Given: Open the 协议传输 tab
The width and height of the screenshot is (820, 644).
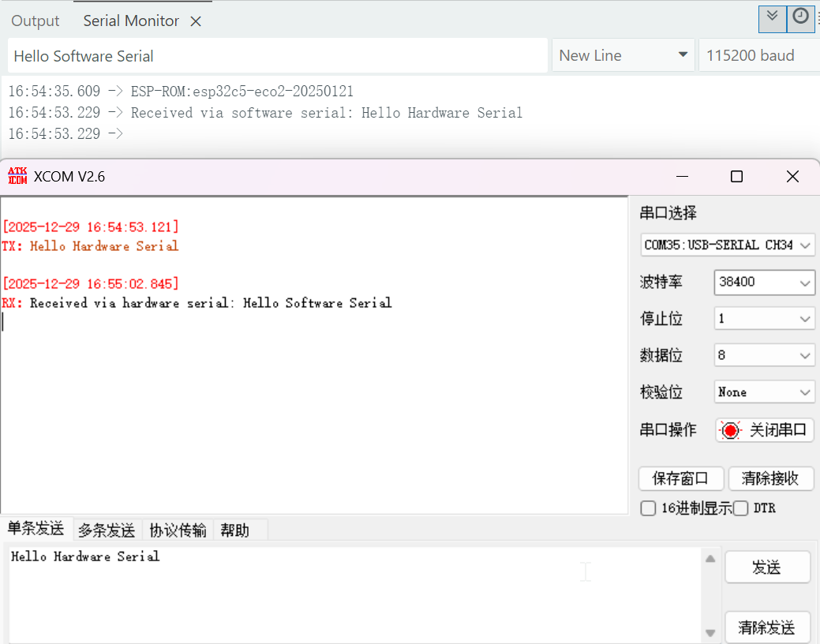Looking at the screenshot, I should (178, 530).
